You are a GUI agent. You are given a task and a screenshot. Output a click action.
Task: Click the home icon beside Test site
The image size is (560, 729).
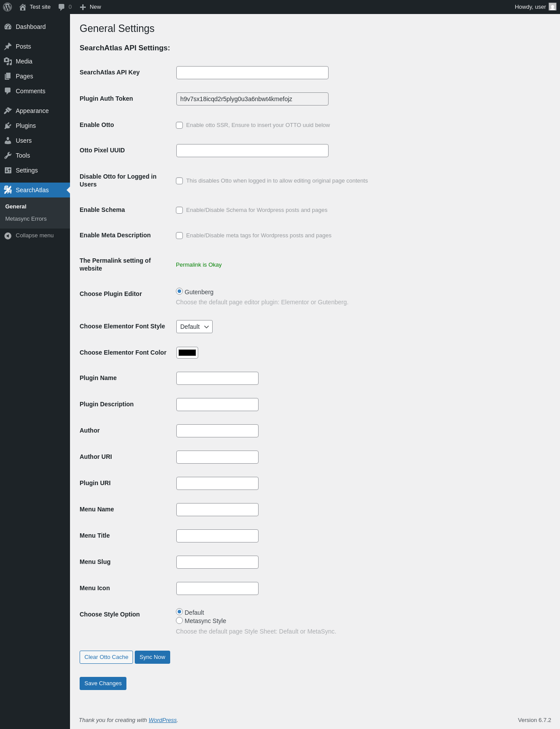pos(23,7)
